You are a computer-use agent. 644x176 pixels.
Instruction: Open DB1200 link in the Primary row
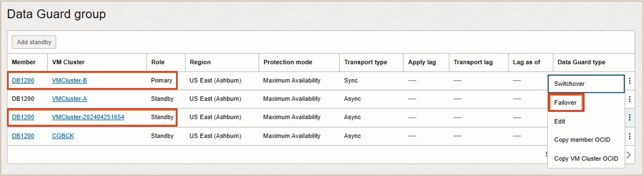[23, 80]
